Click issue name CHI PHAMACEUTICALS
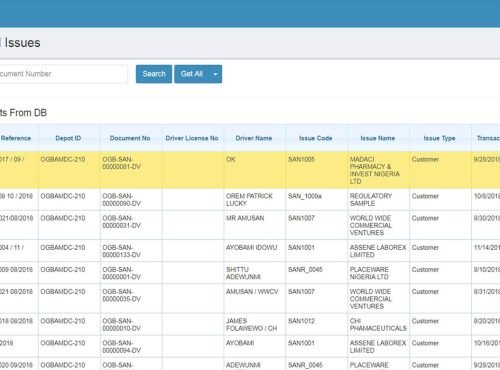Screen dimensions: 500x370 click(x=378, y=324)
